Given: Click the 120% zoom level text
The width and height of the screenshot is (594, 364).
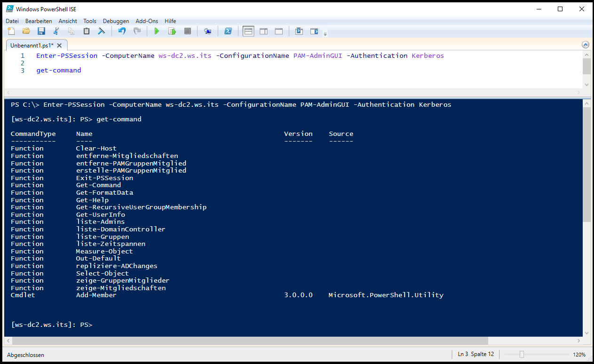Looking at the screenshot, I should [x=579, y=355].
